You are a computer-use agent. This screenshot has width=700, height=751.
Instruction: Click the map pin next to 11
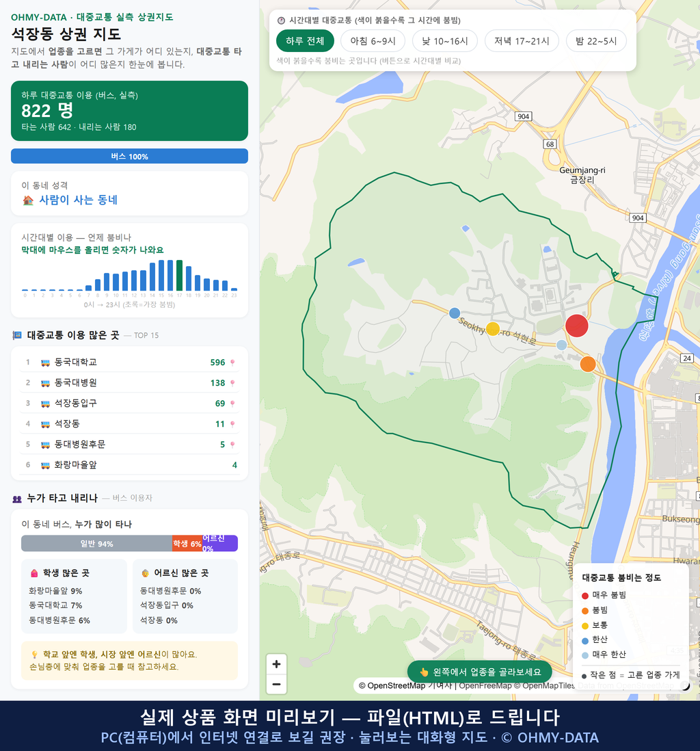[232, 424]
